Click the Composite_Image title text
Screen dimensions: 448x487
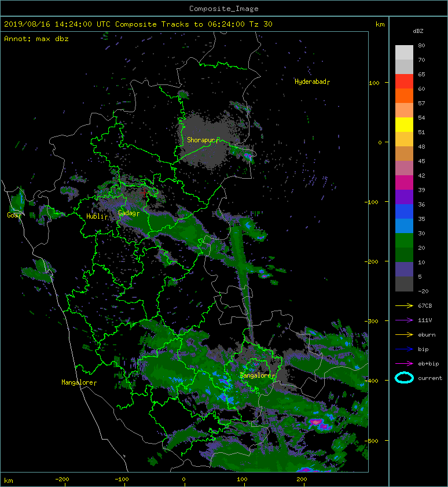[x=224, y=8]
